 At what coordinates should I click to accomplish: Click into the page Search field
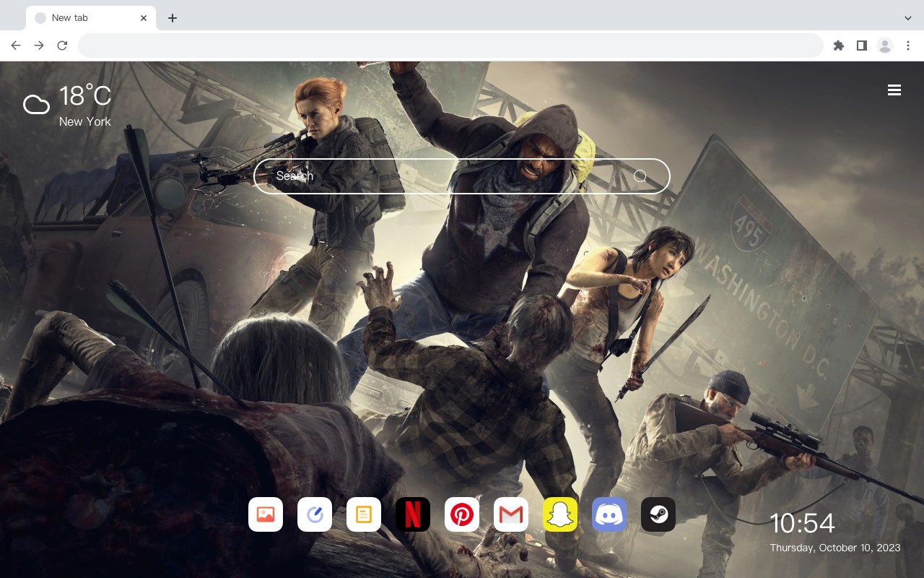tap(462, 176)
